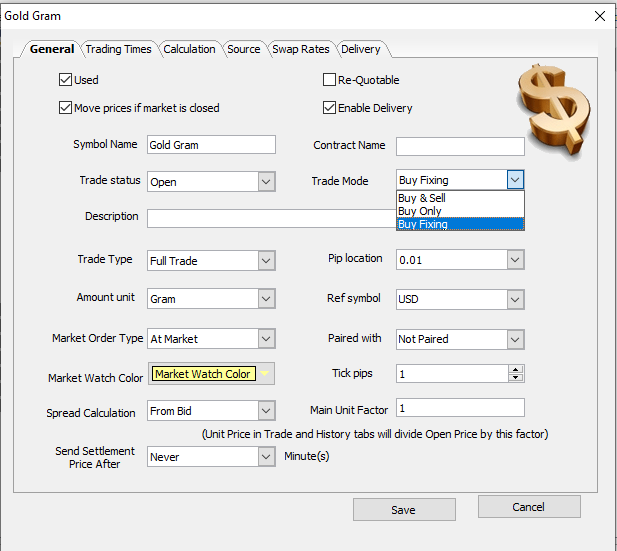Click the Symbol Name input field

pyautogui.click(x=210, y=145)
